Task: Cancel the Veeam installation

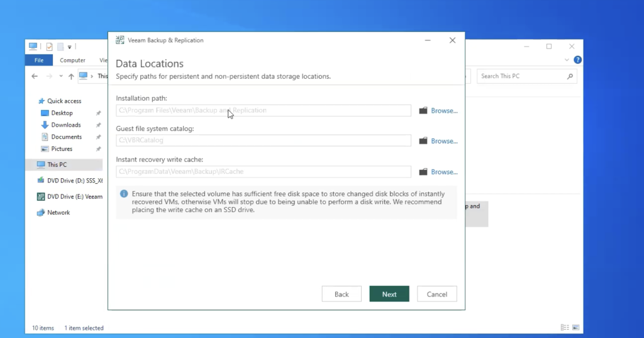Action: (436, 294)
